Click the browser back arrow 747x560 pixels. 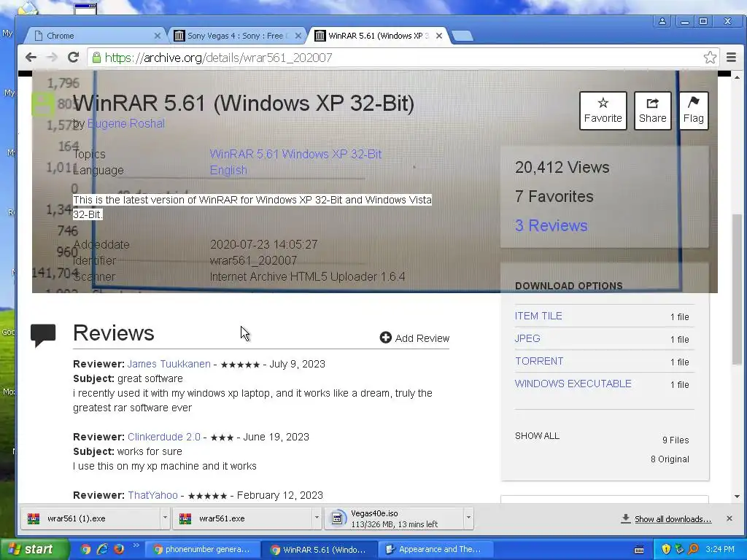(x=31, y=58)
